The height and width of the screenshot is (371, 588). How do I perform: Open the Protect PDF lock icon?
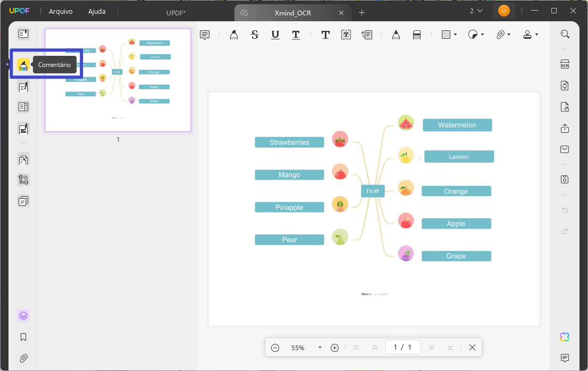[x=565, y=107]
